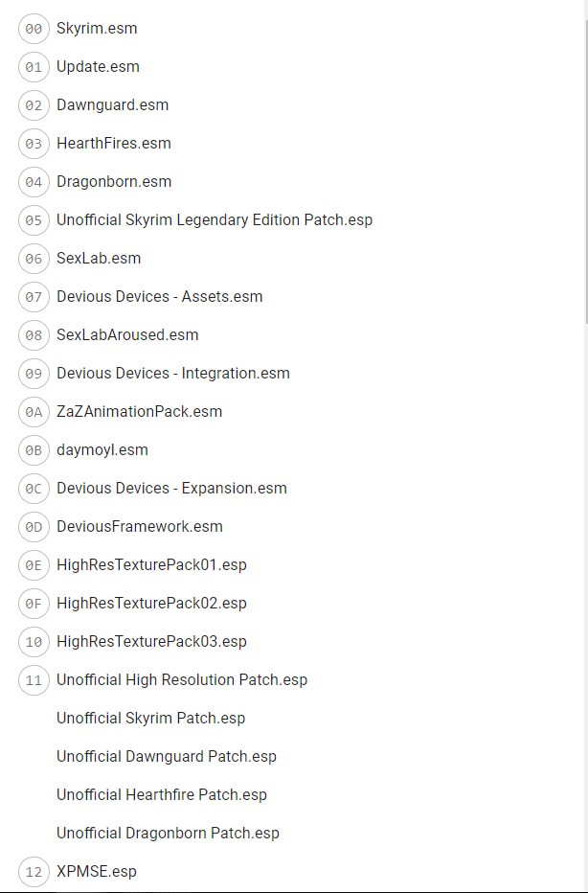
Task: Select the HighResTexturePack02.esp entry
Action: 151,603
